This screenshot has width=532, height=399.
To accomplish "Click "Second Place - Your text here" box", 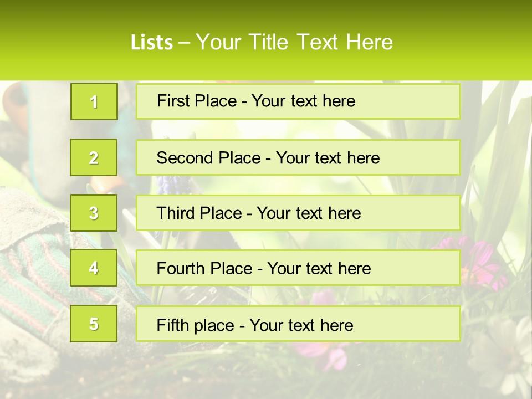I will coord(298,157).
